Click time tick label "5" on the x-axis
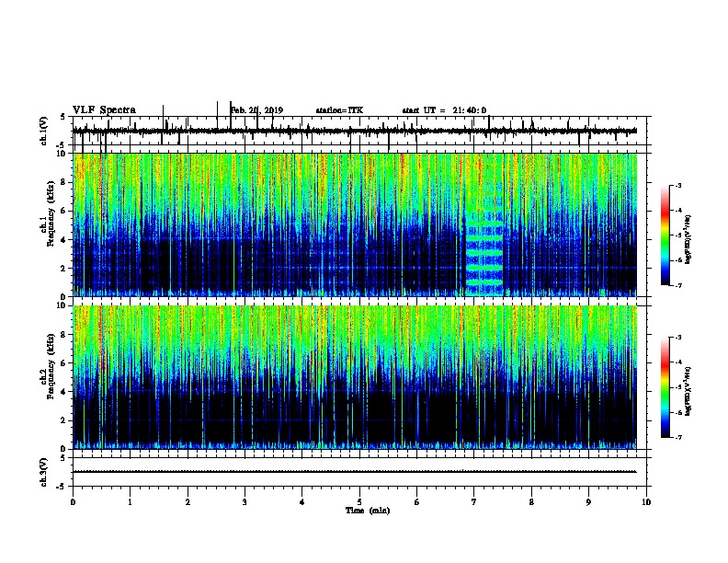 click(x=359, y=502)
